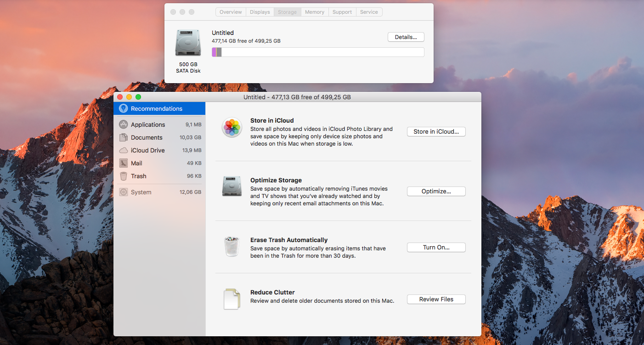This screenshot has width=644, height=345.
Task: Click the System gear icon in sidebar
Action: [123, 192]
